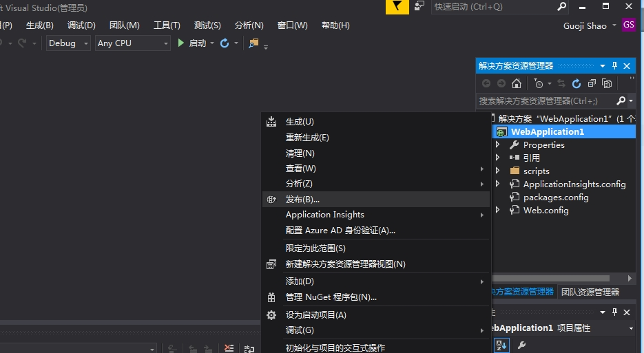
Task: Select packages.config in Solution Explorer
Action: (556, 197)
